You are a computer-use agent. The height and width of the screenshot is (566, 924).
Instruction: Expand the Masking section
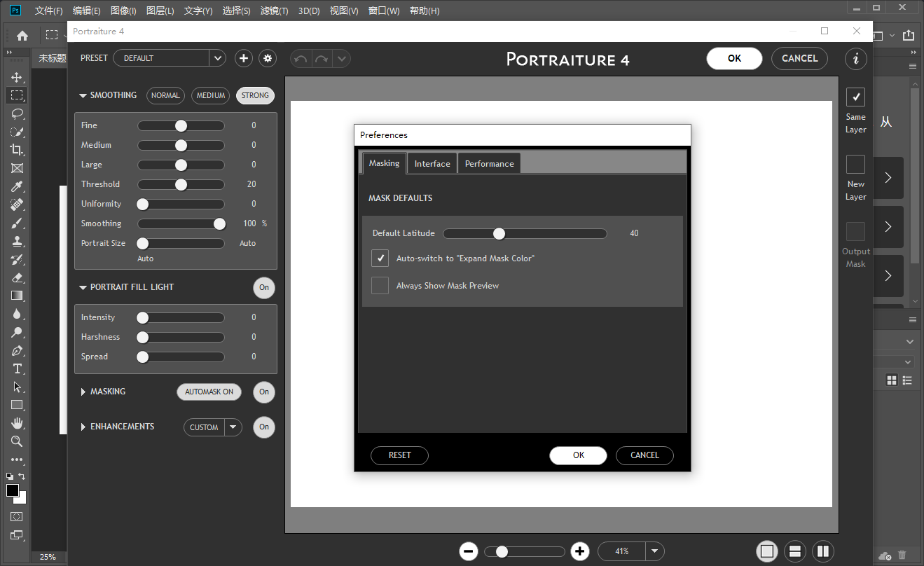(83, 392)
